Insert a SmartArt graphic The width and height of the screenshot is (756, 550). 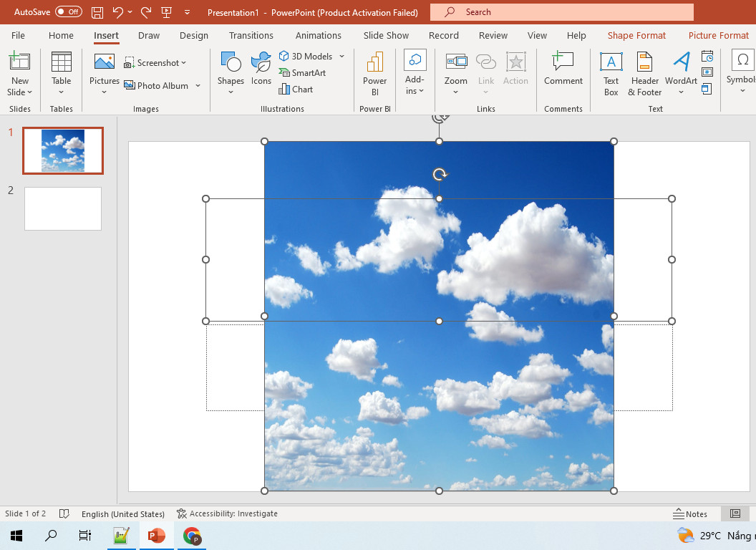point(302,72)
